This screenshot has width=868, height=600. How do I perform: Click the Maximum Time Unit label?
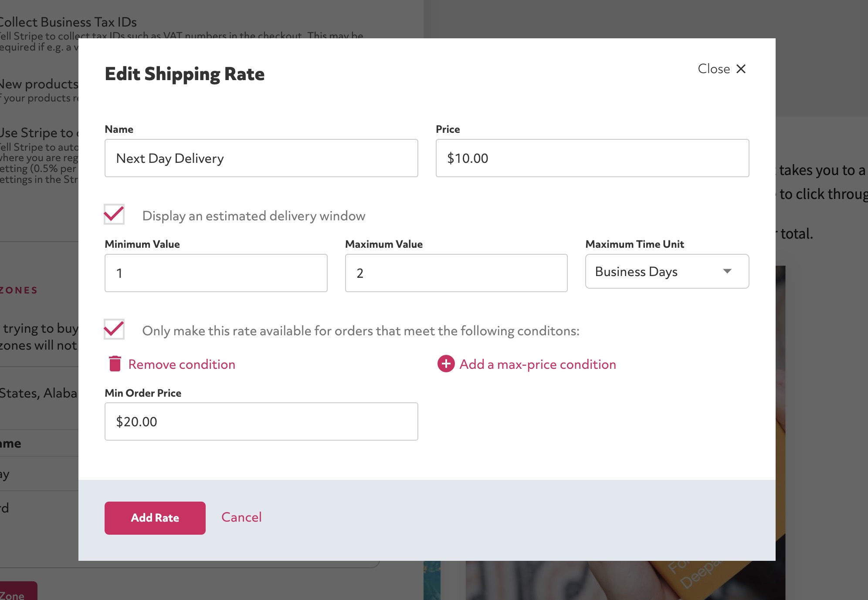(634, 244)
